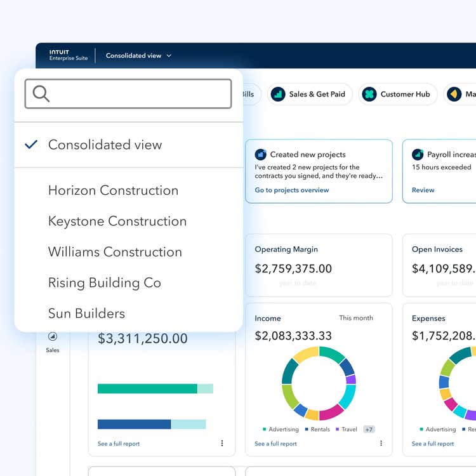Click the Expenses card title
This screenshot has width=476, height=476.
[428, 319]
